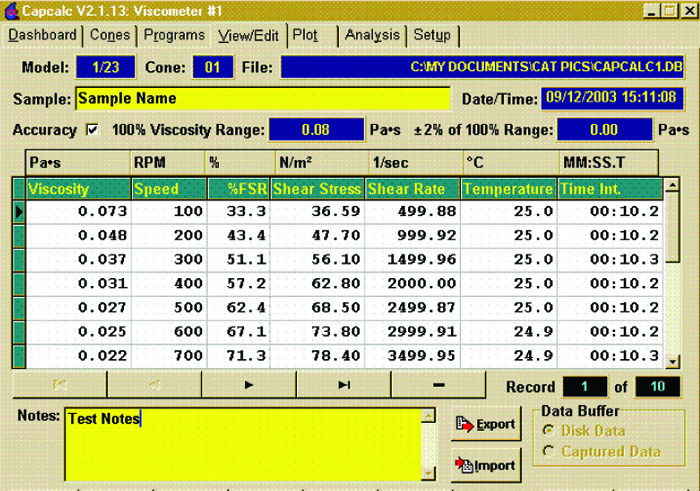Click the Record number 1 field

point(585,387)
